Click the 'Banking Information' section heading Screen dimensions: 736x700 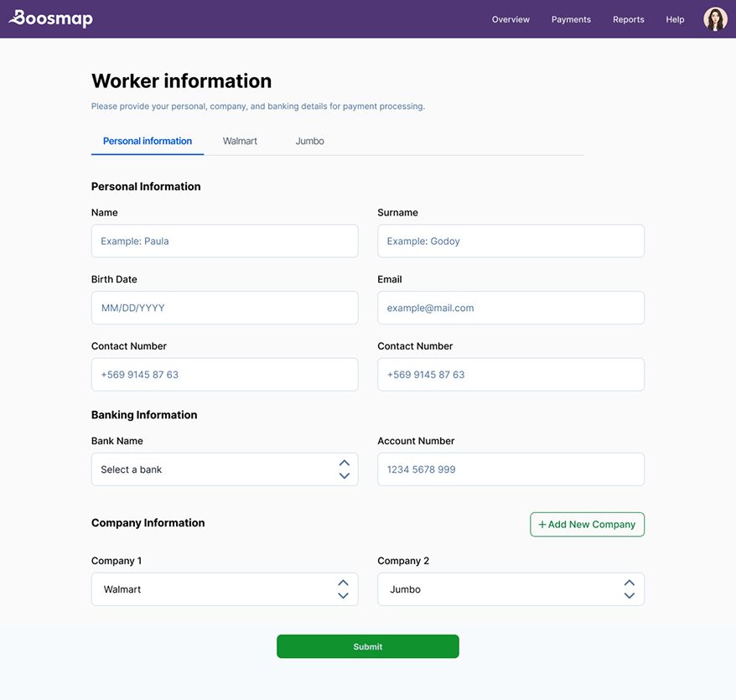[144, 415]
